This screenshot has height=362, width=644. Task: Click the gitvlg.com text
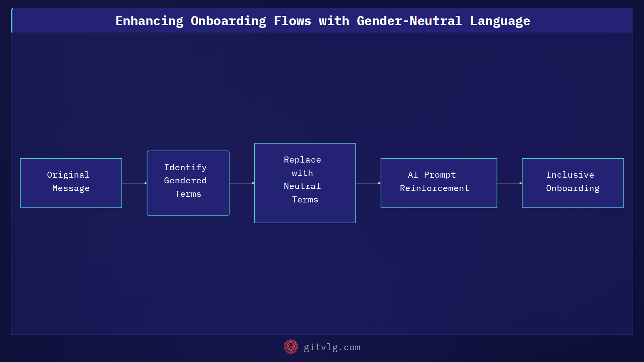(332, 347)
